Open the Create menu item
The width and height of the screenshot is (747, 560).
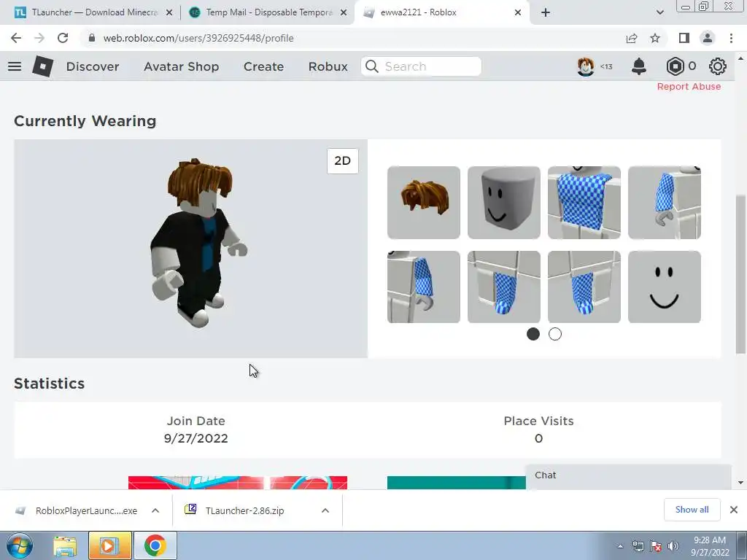tap(264, 66)
